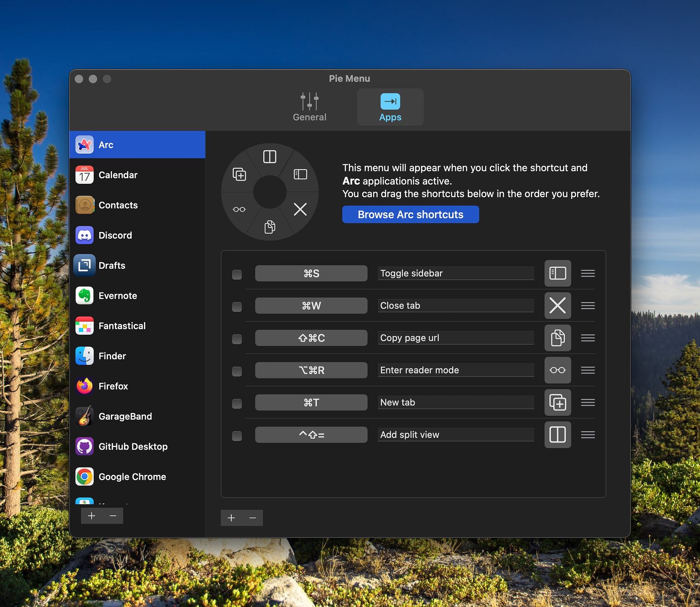Click the ⌘W shortcut recorder
The image size is (700, 607).
(x=311, y=306)
